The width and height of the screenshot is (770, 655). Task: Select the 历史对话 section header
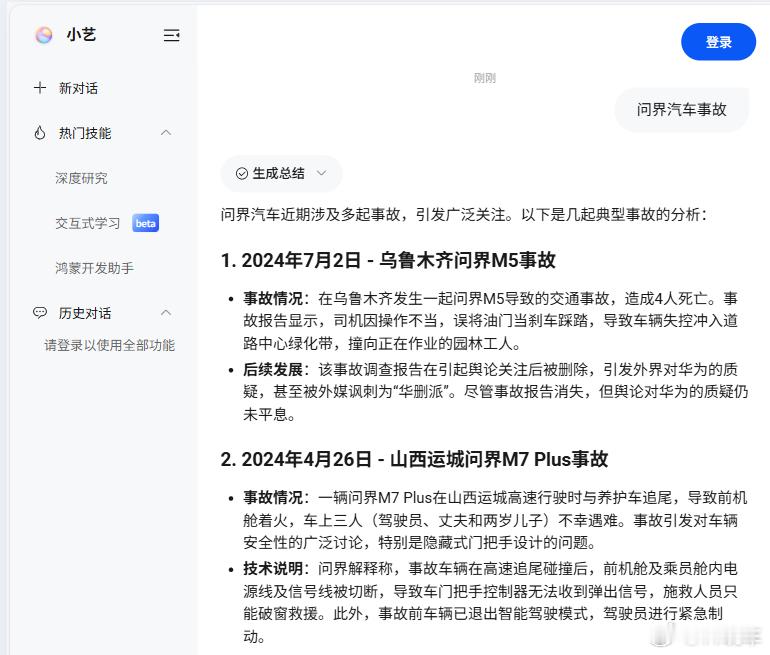85,313
